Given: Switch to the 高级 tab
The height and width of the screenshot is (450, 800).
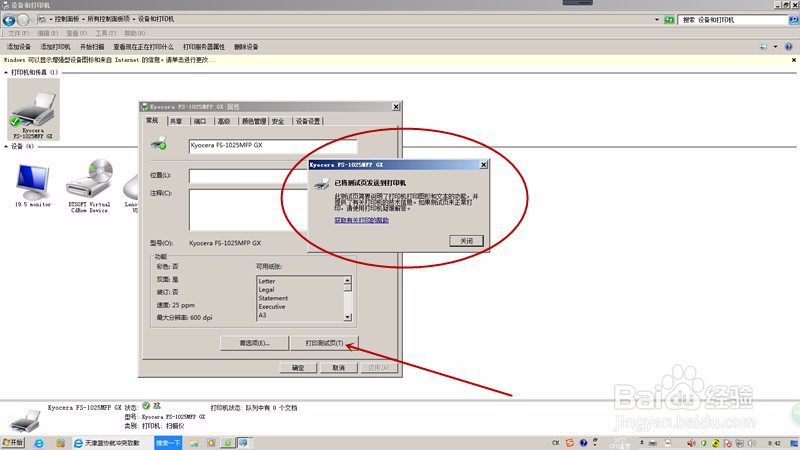Looking at the screenshot, I should point(224,121).
